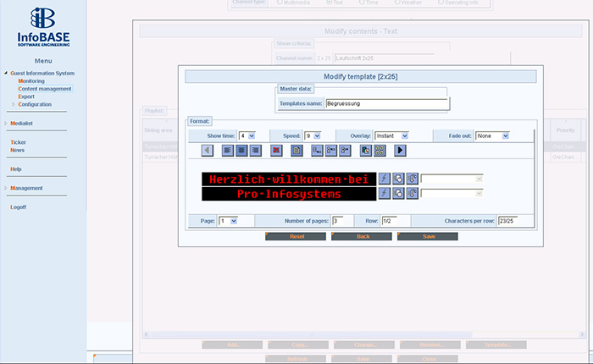The height and width of the screenshot is (364, 593).
Task: Expand the Medialist tree arrow
Action: [6, 124]
